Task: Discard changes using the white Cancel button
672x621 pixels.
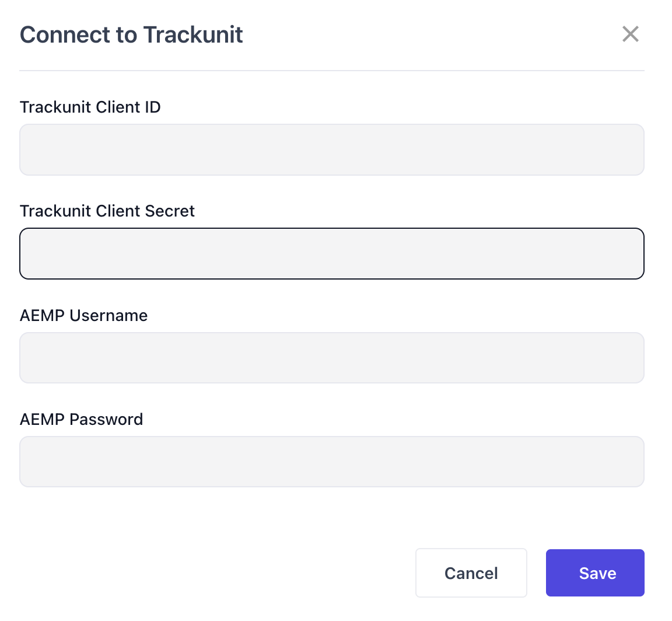Action: pyautogui.click(x=471, y=573)
